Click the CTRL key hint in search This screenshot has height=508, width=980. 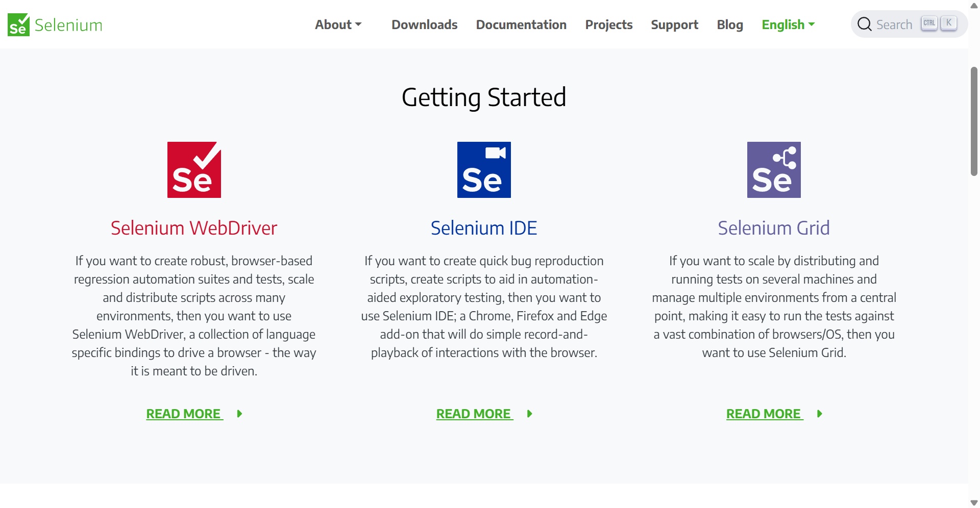(929, 23)
